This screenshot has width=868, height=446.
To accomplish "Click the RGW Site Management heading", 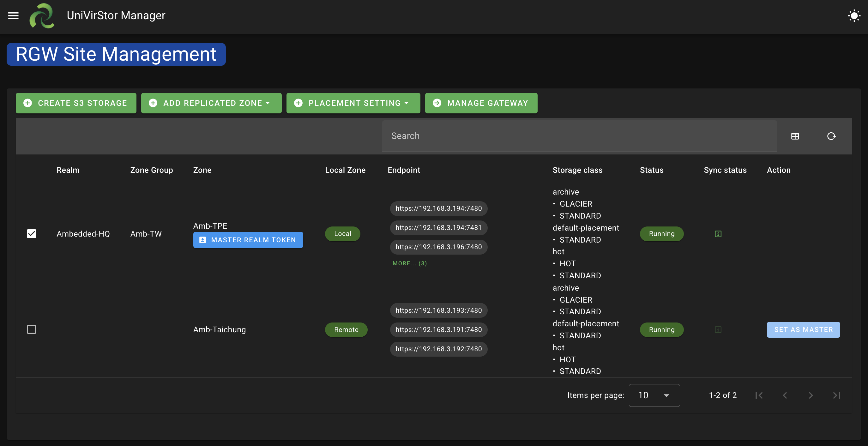I will (116, 54).
